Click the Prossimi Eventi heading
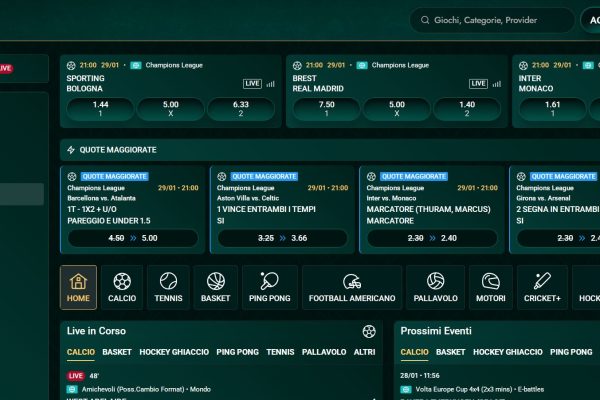Image resolution: width=600 pixels, height=400 pixels. click(436, 331)
